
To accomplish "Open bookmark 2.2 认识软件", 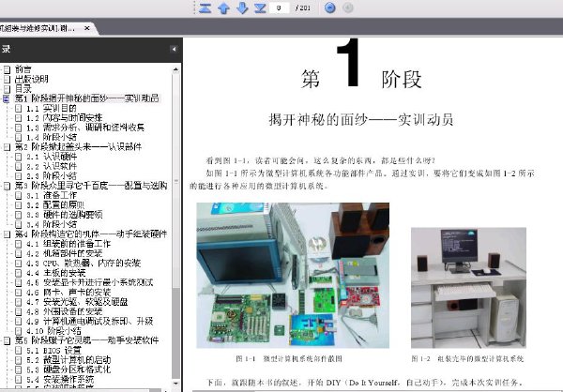I will (x=52, y=166).
